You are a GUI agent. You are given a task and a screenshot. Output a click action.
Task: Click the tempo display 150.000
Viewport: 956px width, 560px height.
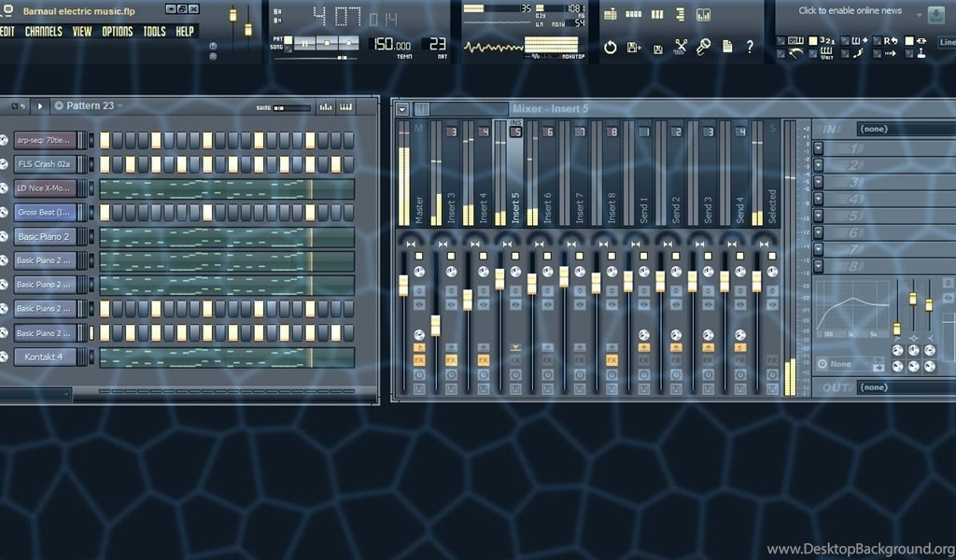click(392, 45)
